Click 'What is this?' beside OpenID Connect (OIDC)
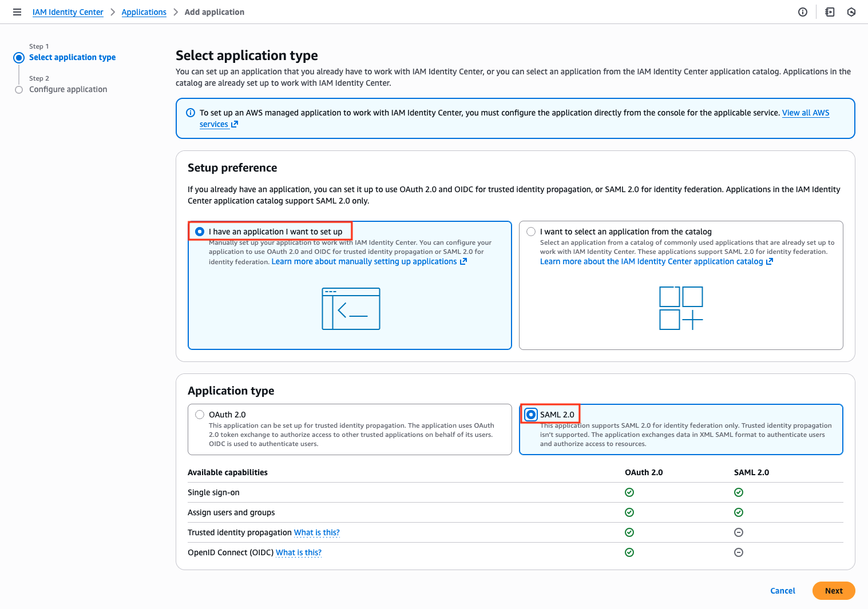The height and width of the screenshot is (609, 868). pyautogui.click(x=299, y=552)
